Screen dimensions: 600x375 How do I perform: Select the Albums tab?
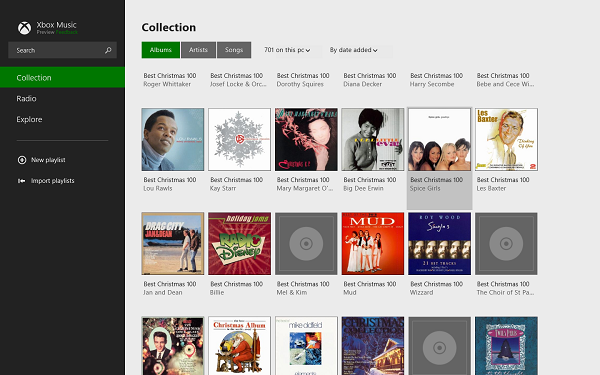tap(161, 50)
